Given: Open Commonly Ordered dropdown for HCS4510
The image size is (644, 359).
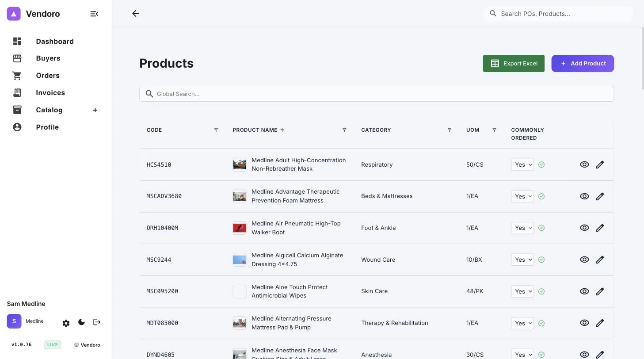Looking at the screenshot, I should pos(522,164).
